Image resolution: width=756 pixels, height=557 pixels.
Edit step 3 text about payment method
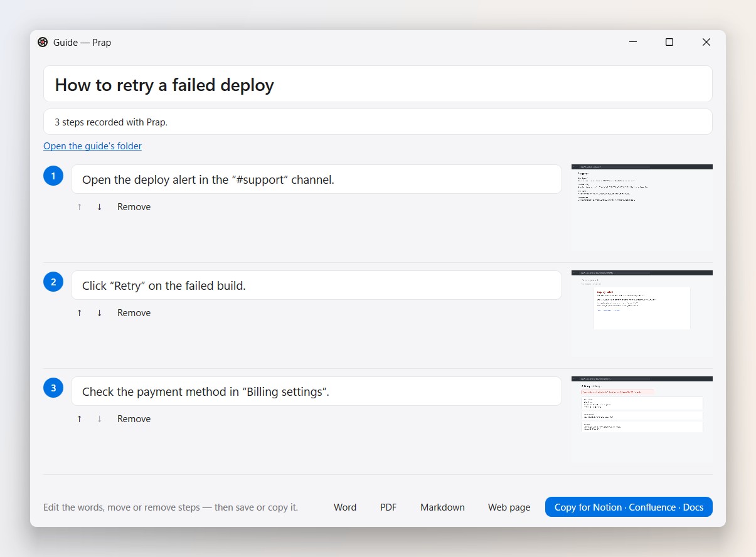click(316, 391)
